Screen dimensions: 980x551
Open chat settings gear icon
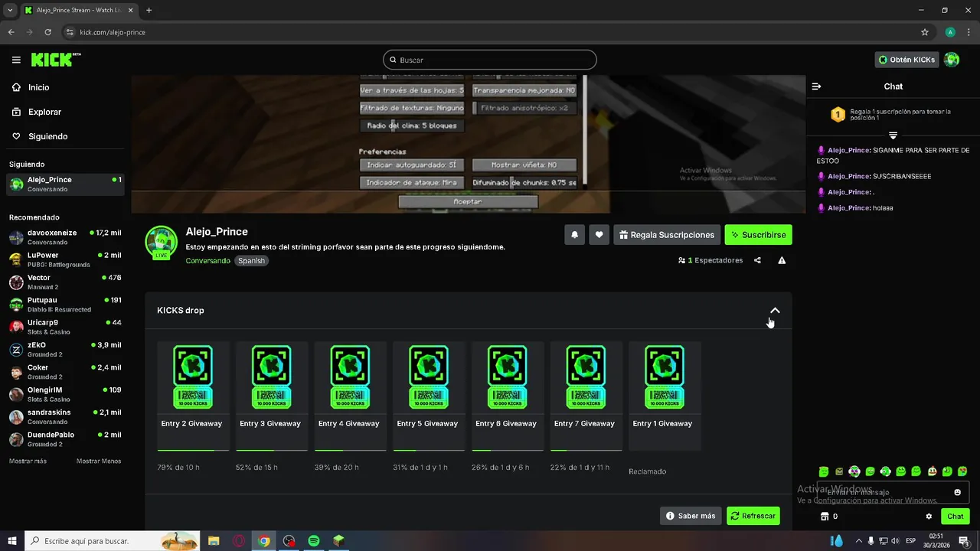point(929,517)
